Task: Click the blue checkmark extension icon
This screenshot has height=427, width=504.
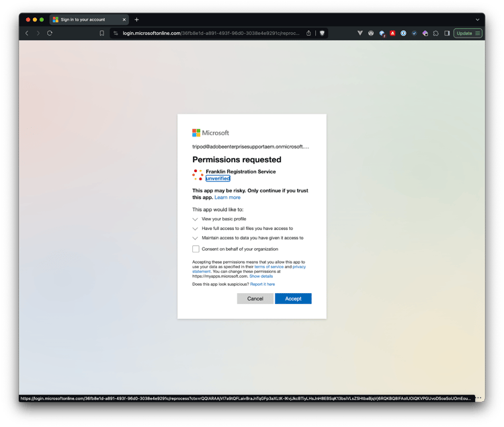Action: tap(415, 33)
